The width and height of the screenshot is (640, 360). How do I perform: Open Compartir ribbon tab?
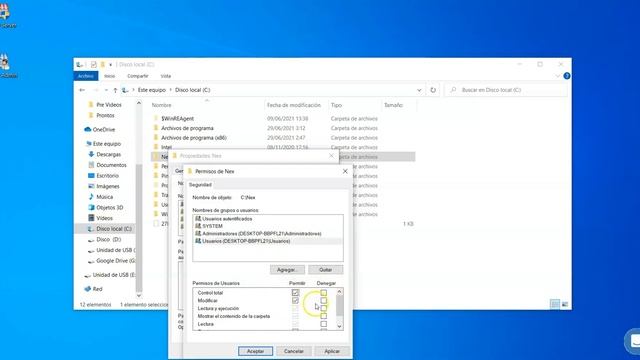click(138, 76)
